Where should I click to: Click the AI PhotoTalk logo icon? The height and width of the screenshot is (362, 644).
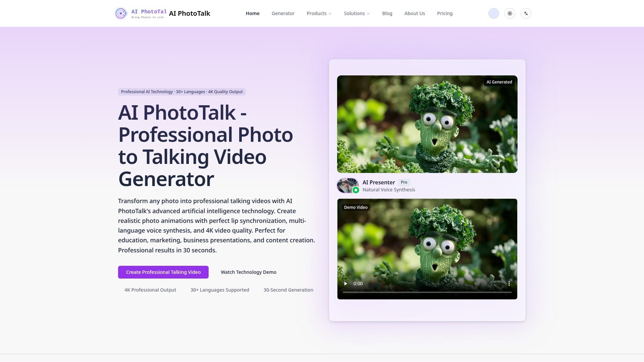(x=121, y=13)
